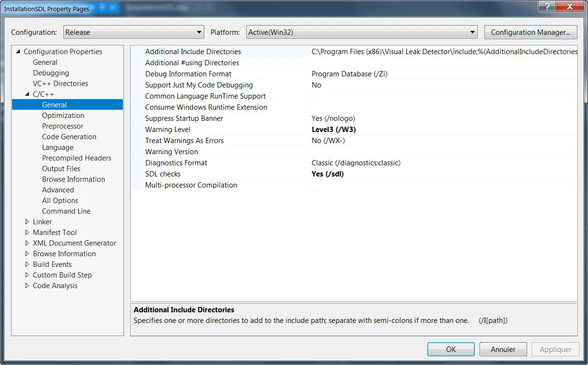
Task: Expand the Manifest Tool node
Action: (28, 233)
